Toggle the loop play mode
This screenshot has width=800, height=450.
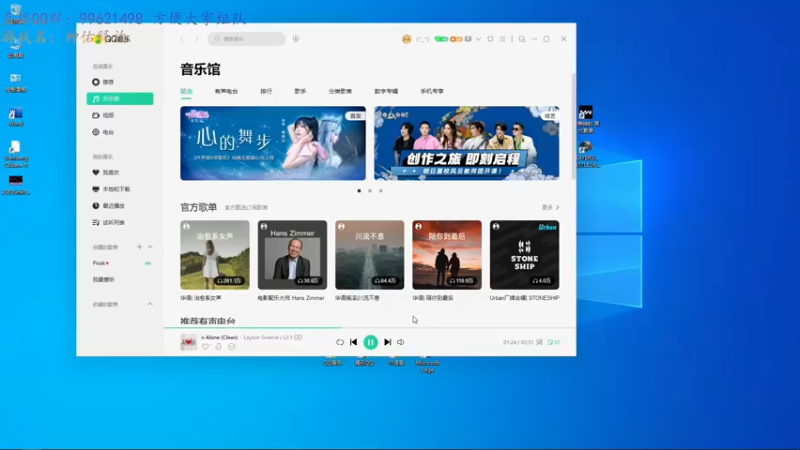pos(340,342)
